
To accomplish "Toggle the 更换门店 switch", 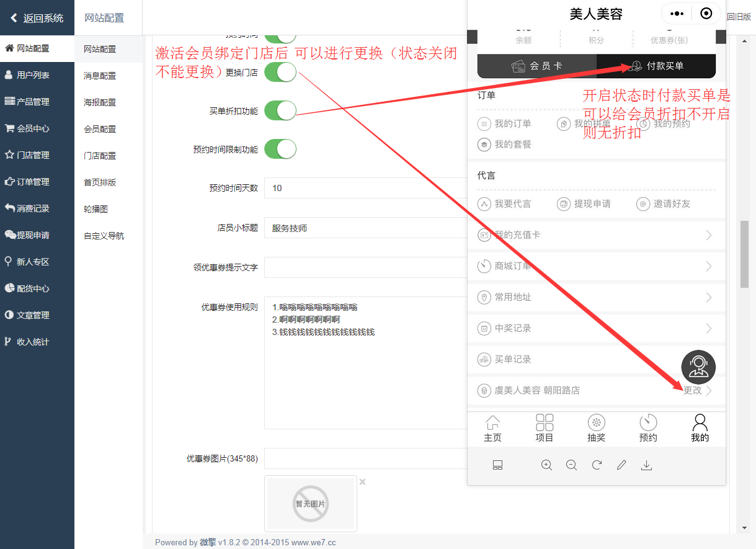I will point(280,72).
